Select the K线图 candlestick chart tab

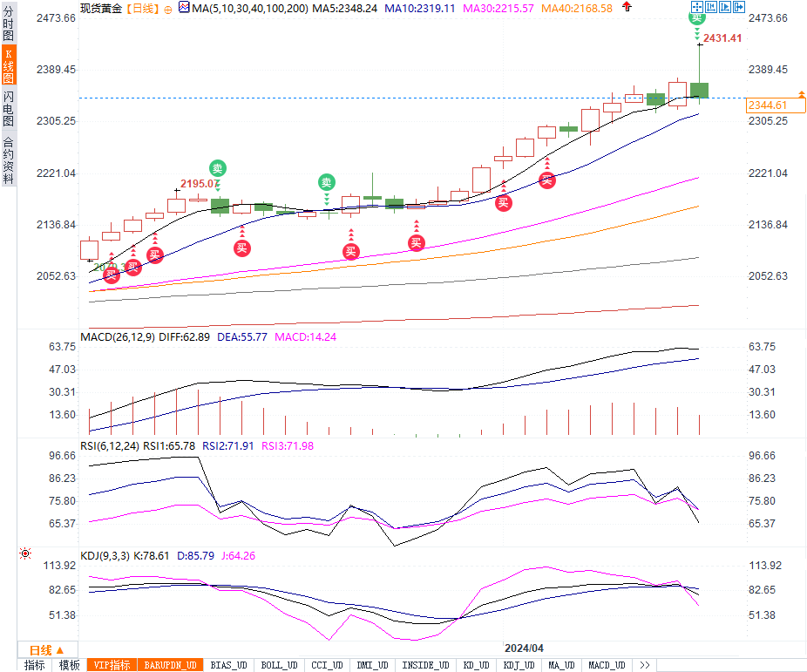pyautogui.click(x=8, y=65)
